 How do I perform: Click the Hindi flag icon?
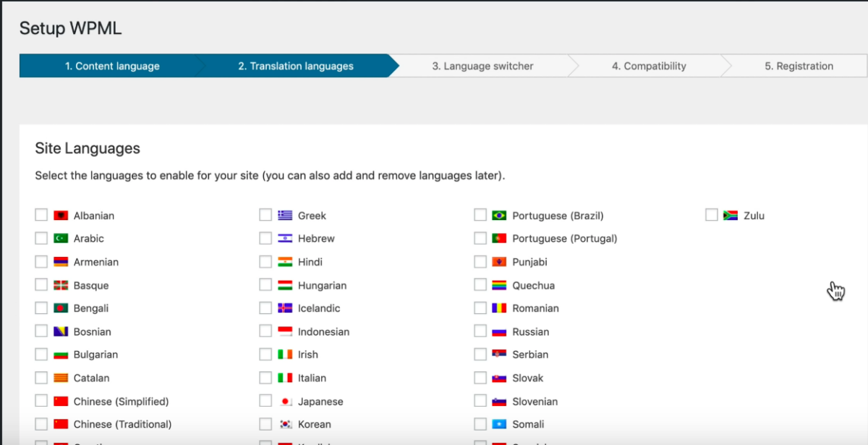[x=284, y=261]
